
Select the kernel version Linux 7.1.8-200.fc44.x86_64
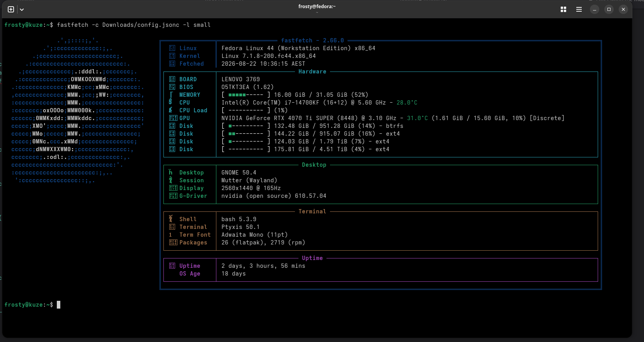tap(268, 56)
